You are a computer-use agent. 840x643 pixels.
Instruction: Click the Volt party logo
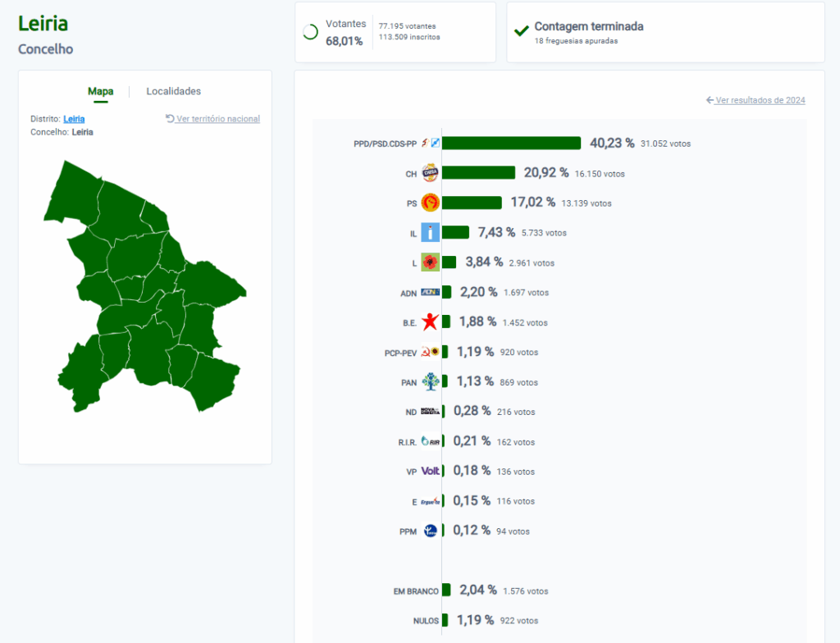point(430,471)
